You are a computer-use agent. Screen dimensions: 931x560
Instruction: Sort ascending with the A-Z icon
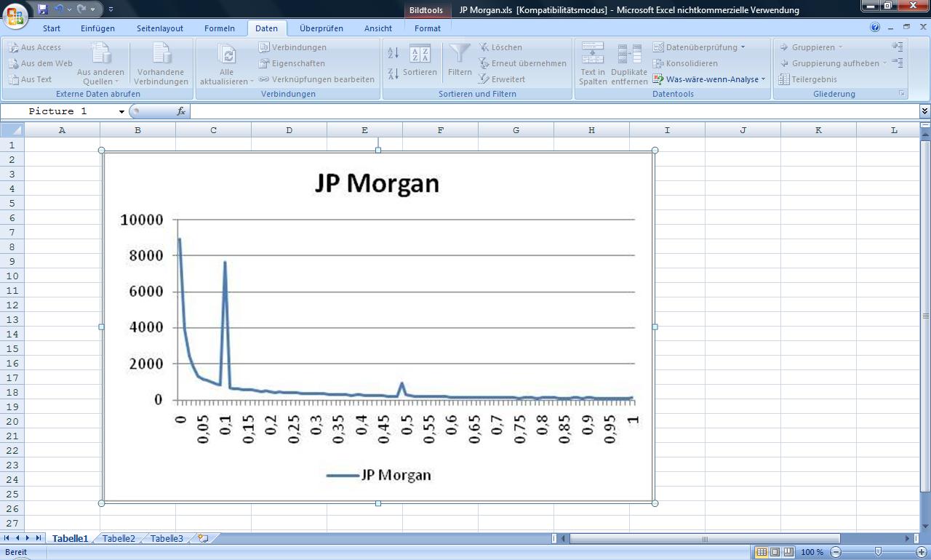(393, 53)
